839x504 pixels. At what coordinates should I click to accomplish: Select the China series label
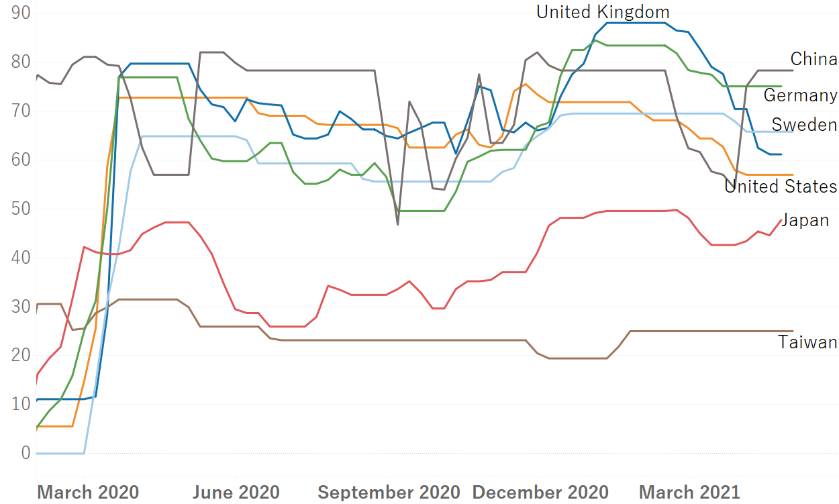pos(813,59)
